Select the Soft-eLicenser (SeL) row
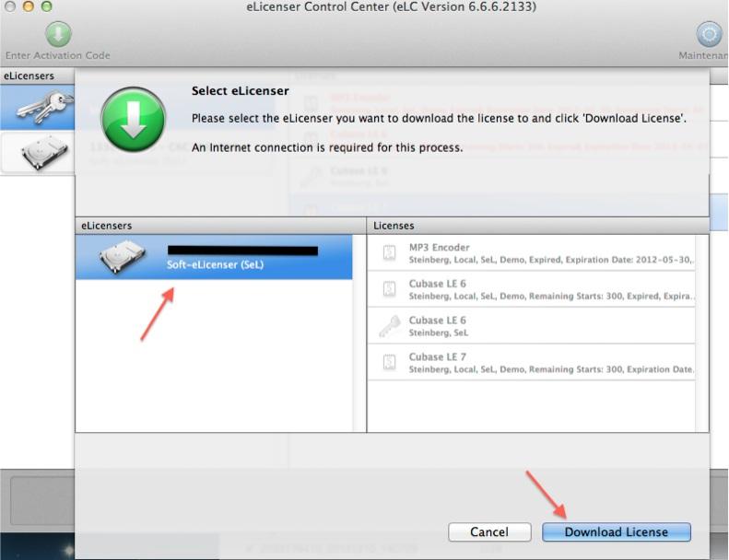This screenshot has height=560, width=729. click(214, 257)
